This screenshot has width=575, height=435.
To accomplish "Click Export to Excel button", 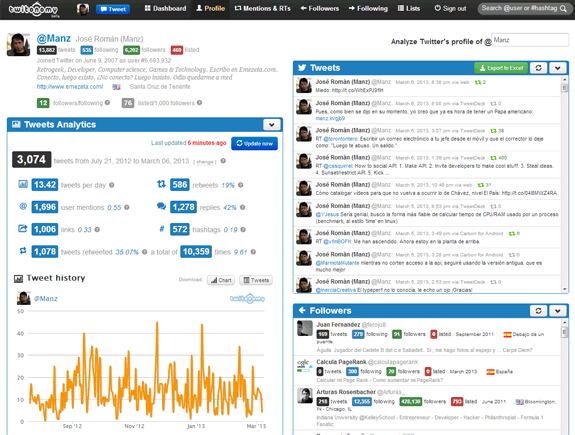I will 501,68.
